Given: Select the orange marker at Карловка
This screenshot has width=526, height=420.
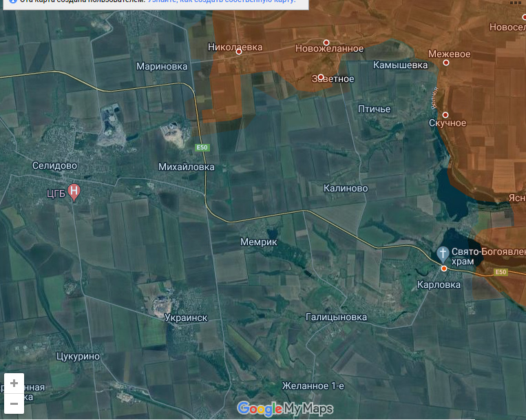Looking at the screenshot, I should [x=444, y=269].
